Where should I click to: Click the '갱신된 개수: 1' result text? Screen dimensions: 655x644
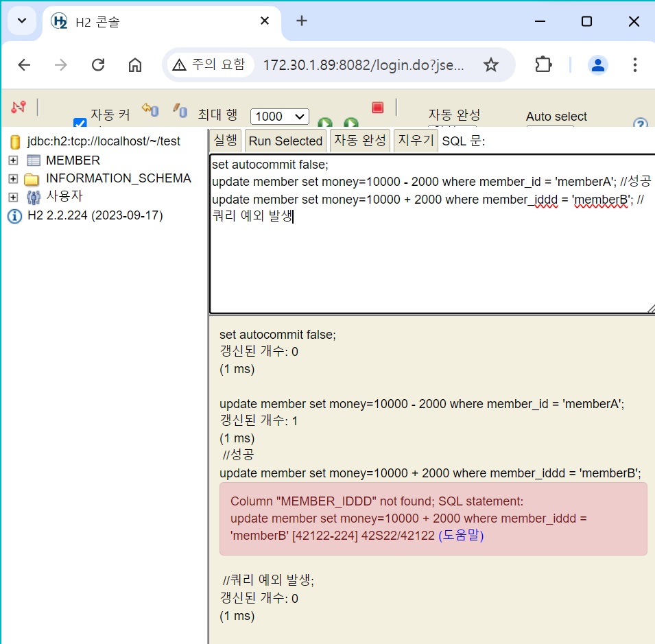(259, 420)
